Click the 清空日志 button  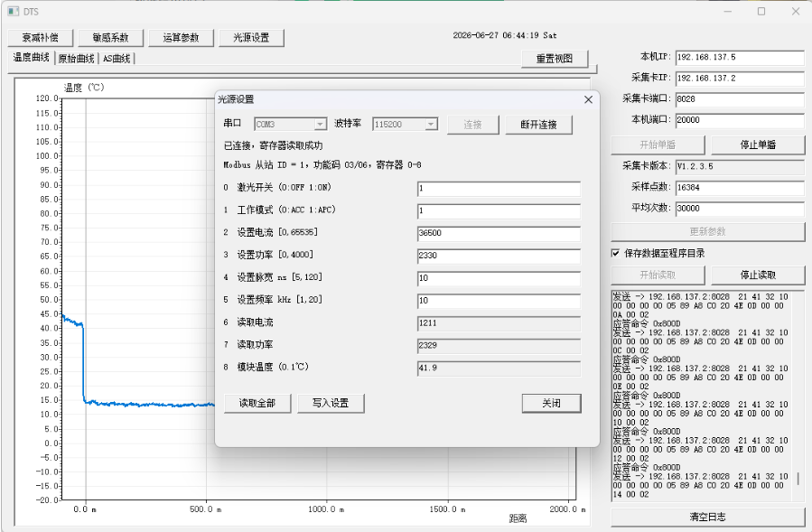(x=707, y=517)
